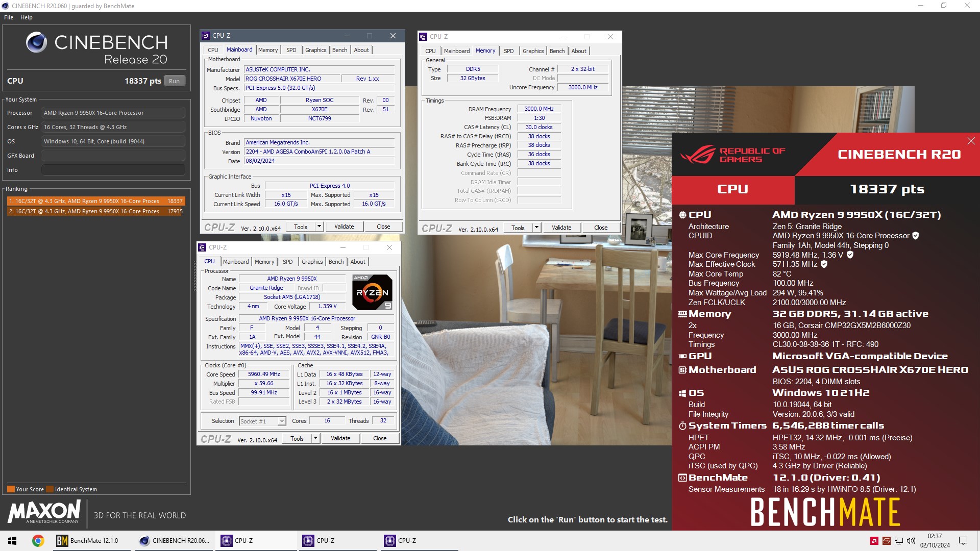
Task: Click Close button in bottom CPU-Z window
Action: (380, 438)
